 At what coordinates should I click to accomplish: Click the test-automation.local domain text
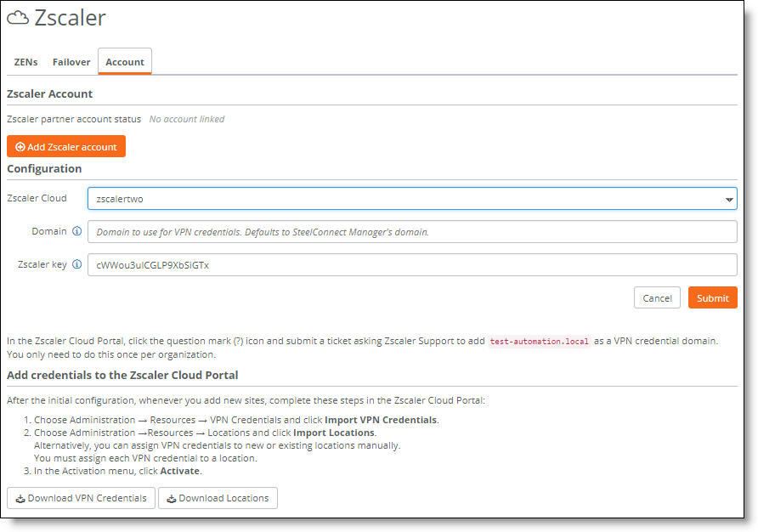point(539,342)
